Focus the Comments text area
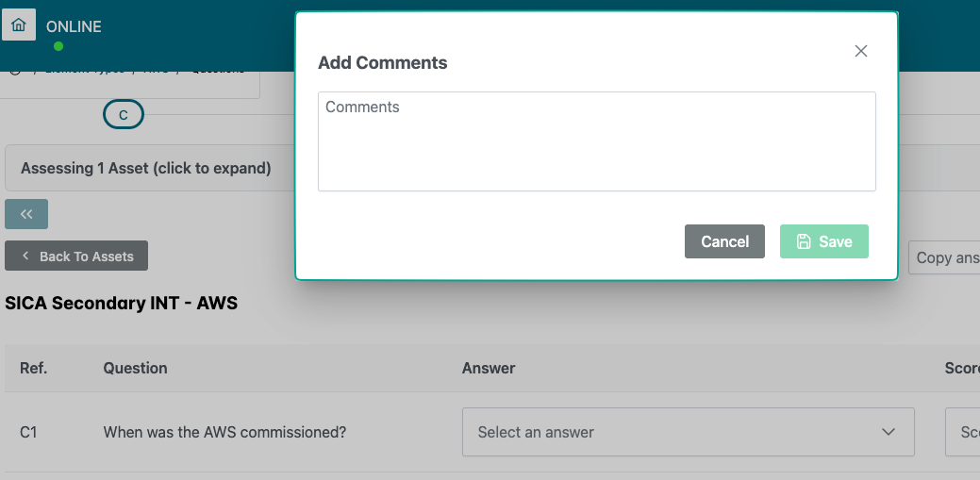 point(596,141)
